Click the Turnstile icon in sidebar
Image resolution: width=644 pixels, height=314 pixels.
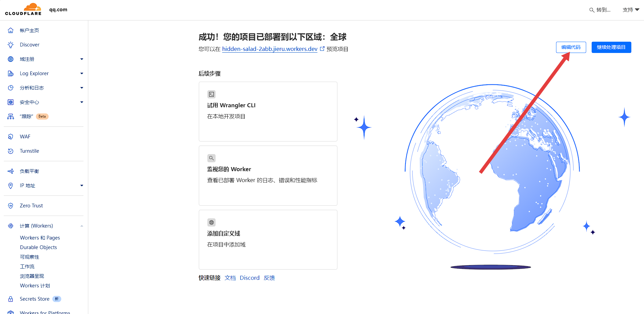pos(10,151)
